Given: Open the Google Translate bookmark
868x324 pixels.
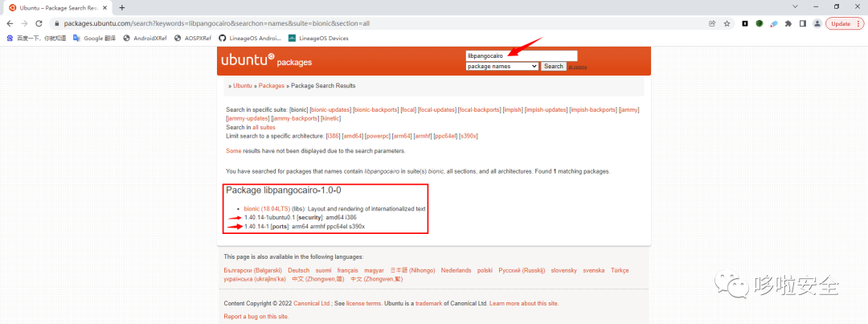Looking at the screenshot, I should point(95,39).
